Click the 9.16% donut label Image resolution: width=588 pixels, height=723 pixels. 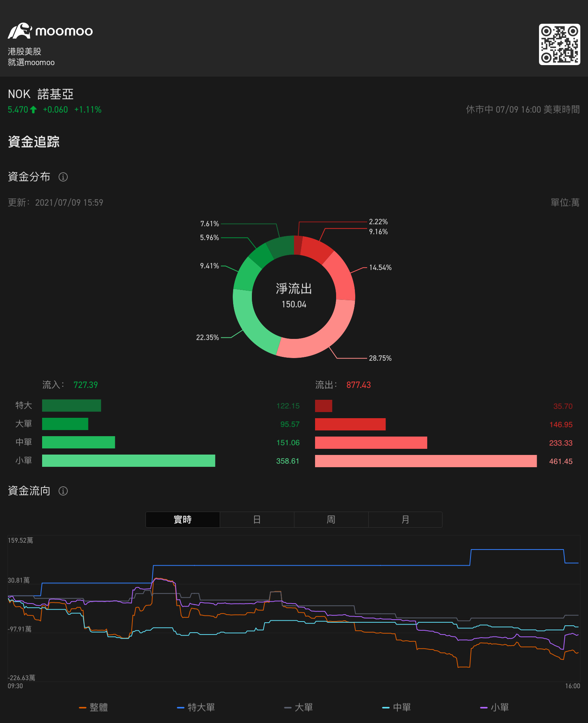coord(378,232)
